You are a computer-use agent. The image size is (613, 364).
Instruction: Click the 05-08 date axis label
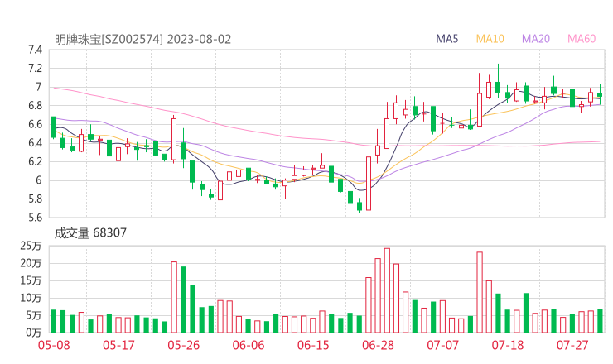click(x=54, y=345)
